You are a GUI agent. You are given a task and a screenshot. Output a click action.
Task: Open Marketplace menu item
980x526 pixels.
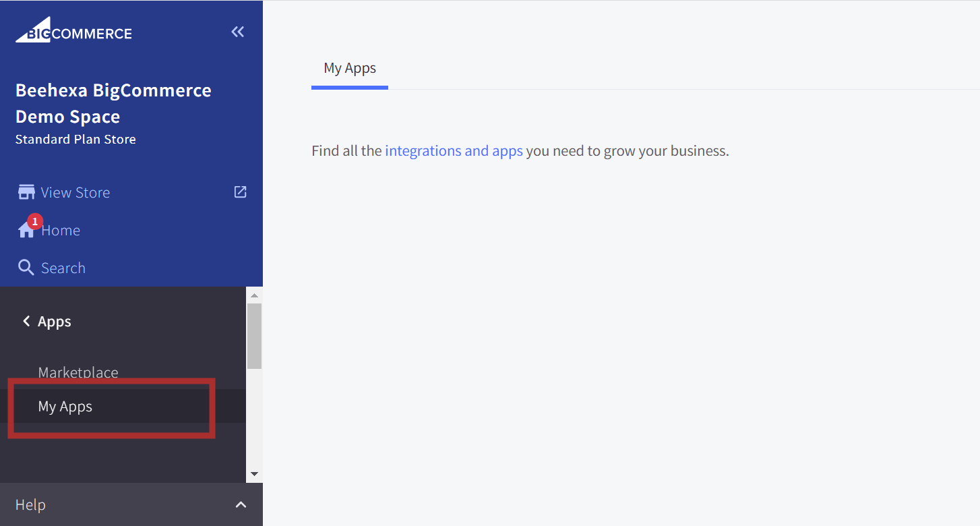[78, 372]
